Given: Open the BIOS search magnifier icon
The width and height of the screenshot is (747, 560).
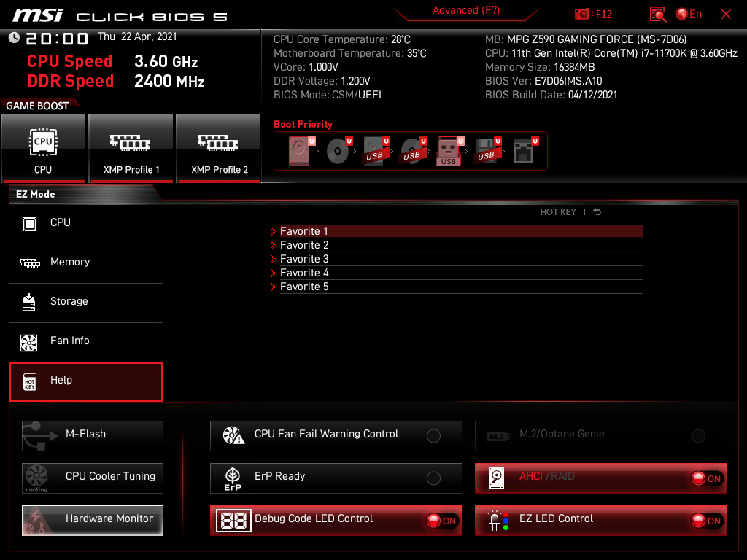Looking at the screenshot, I should coord(657,15).
